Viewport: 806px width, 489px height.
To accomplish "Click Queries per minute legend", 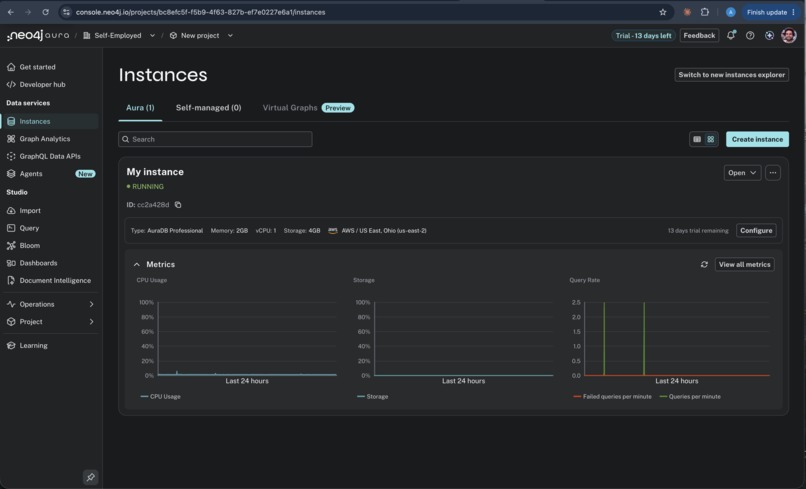I will tap(690, 396).
